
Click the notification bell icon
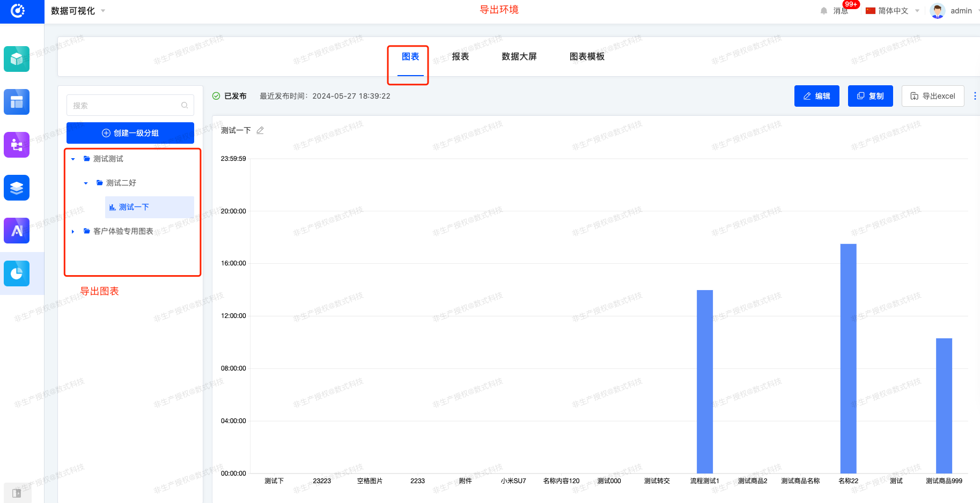pos(824,11)
